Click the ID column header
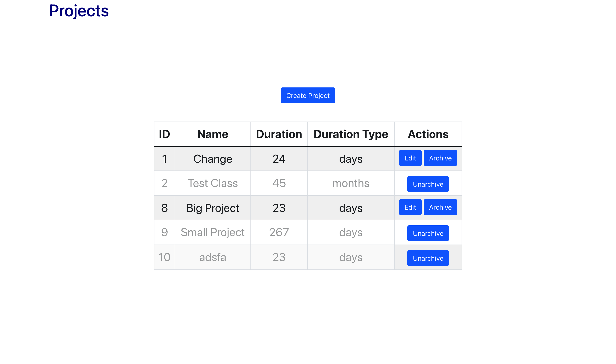This screenshot has width=616, height=364. coord(164,134)
